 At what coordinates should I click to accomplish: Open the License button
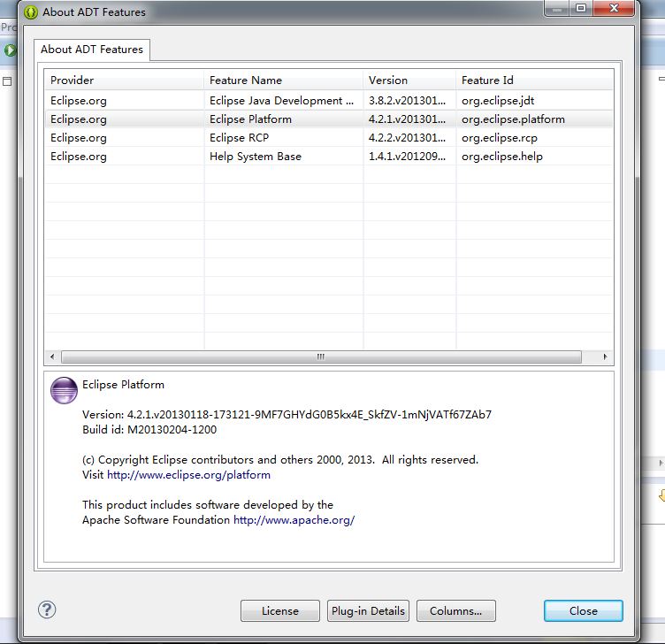tap(280, 611)
